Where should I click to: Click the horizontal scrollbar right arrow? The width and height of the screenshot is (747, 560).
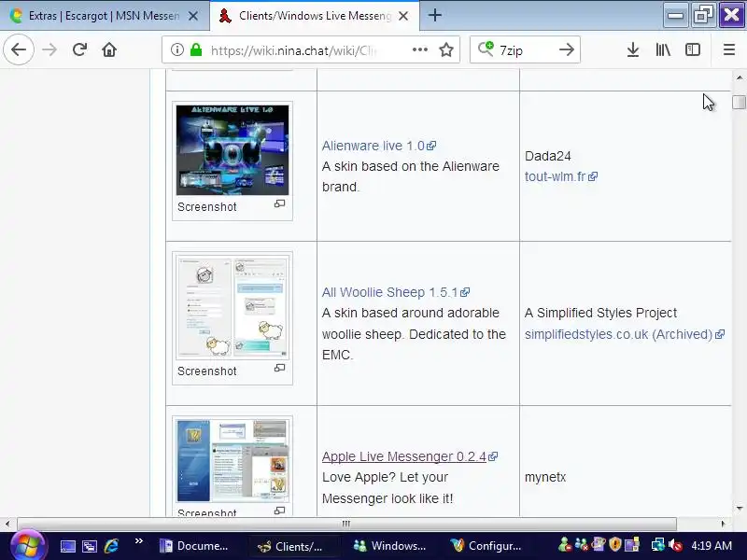(723, 524)
